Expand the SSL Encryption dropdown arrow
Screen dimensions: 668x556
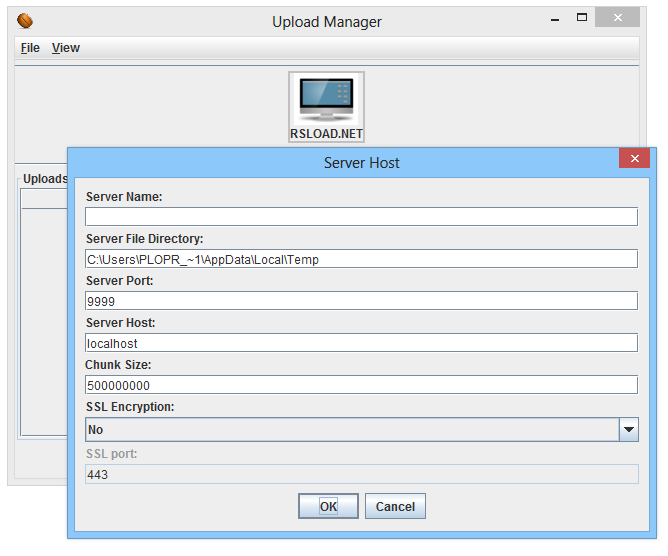point(628,430)
